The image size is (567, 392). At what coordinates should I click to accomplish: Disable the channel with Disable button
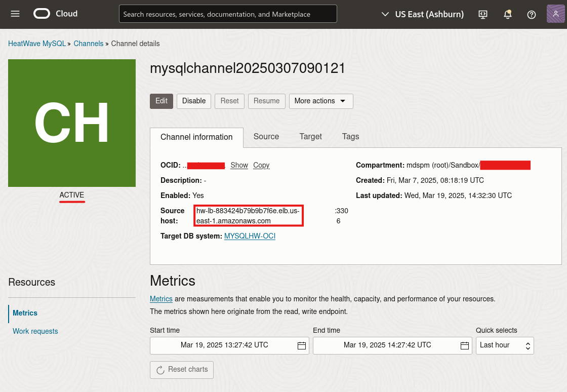[194, 101]
